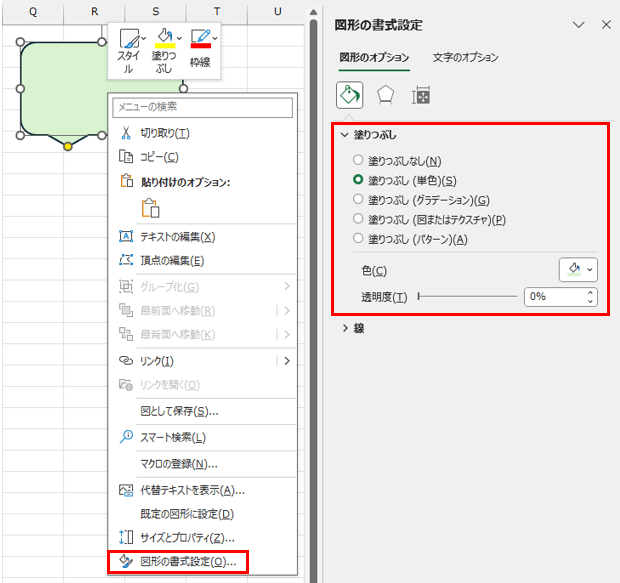
Task: Click column header U
Action: click(x=278, y=12)
